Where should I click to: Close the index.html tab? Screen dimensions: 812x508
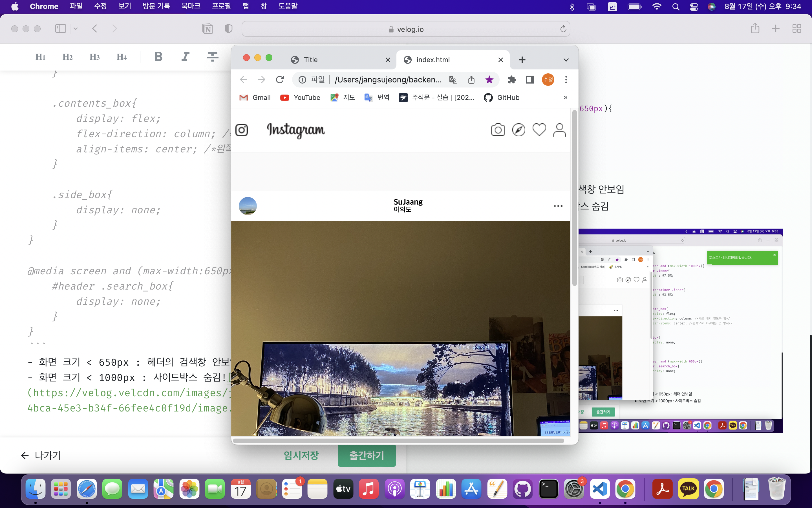click(x=501, y=60)
